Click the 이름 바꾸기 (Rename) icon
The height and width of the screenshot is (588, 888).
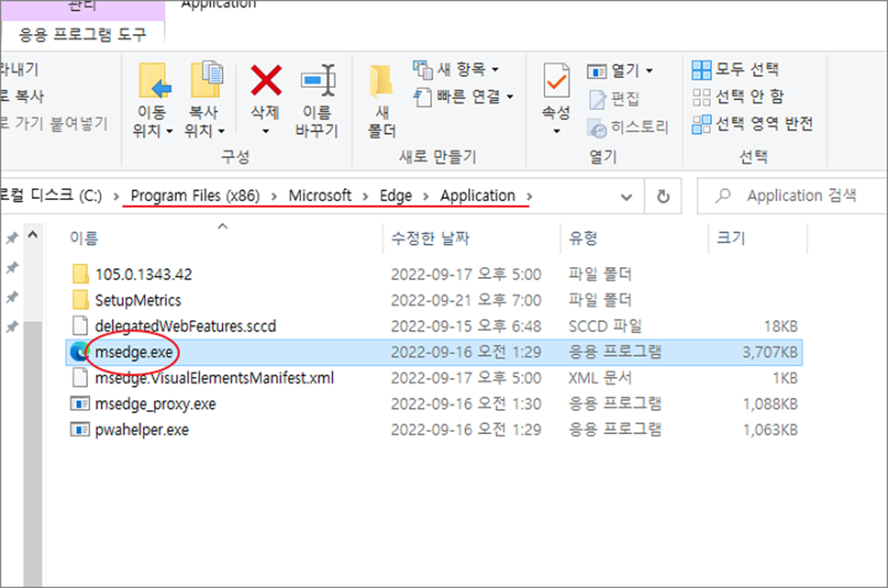(x=318, y=81)
